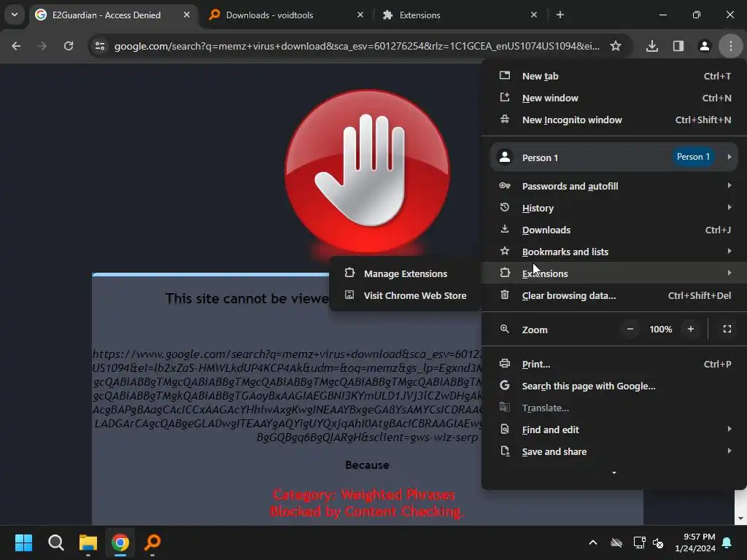Decrease zoom with the minus button
This screenshot has height=560, width=747.
630,329
